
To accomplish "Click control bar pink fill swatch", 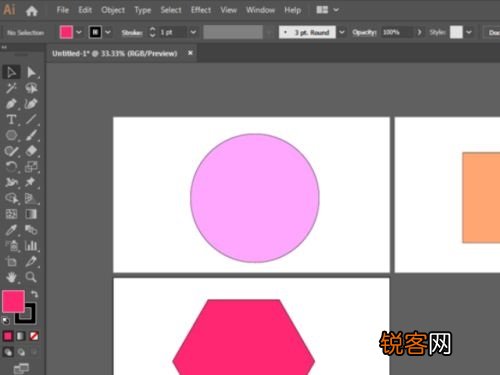I will [x=66, y=32].
